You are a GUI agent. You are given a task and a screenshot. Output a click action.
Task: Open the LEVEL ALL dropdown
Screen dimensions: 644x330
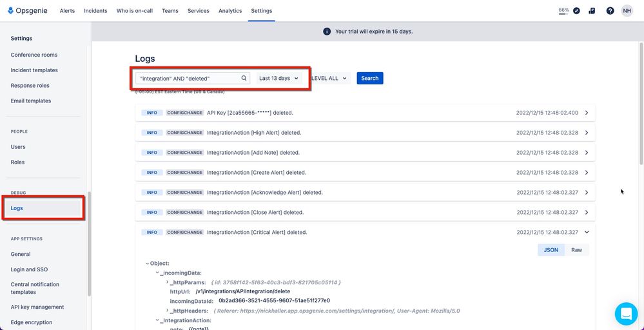click(329, 78)
